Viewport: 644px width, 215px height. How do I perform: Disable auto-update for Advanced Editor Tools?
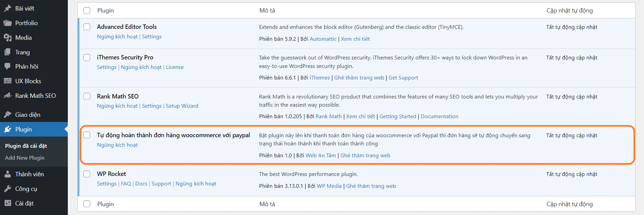[x=571, y=27]
